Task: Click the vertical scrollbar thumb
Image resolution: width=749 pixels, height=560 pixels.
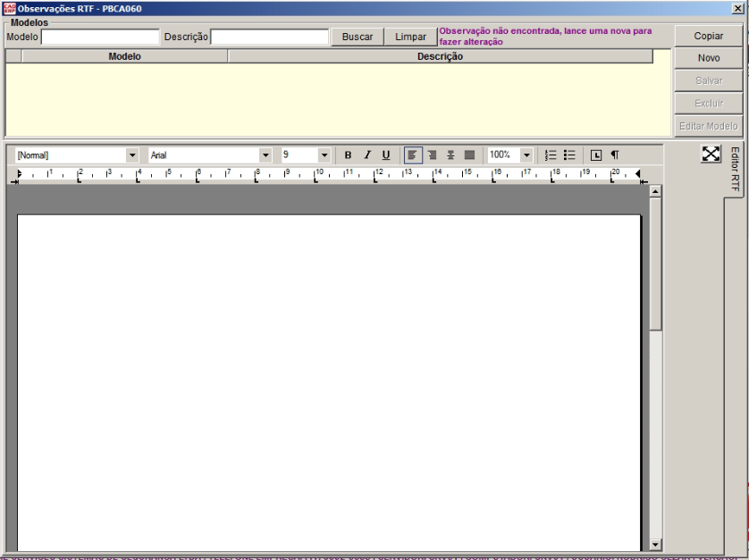Action: (655, 264)
